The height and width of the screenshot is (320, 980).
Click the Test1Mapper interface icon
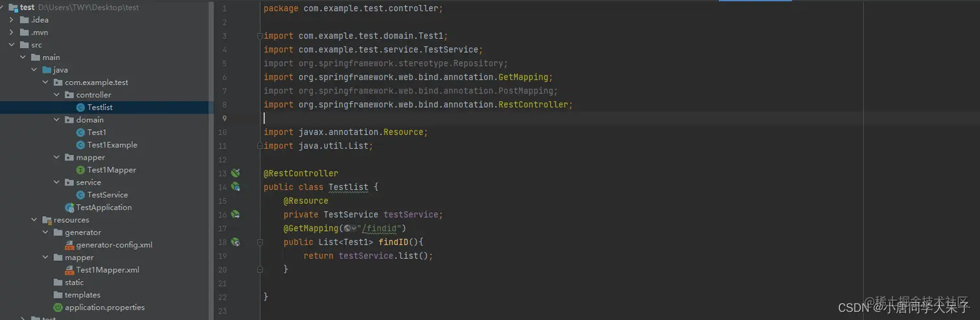80,170
